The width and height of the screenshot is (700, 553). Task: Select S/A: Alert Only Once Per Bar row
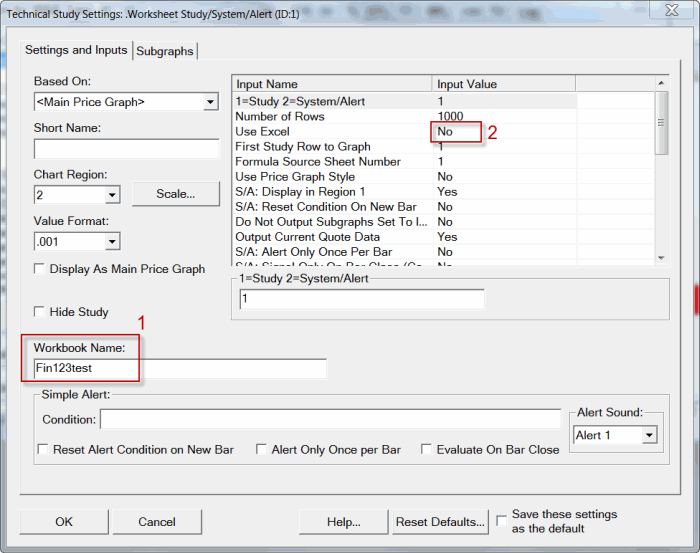(404, 252)
